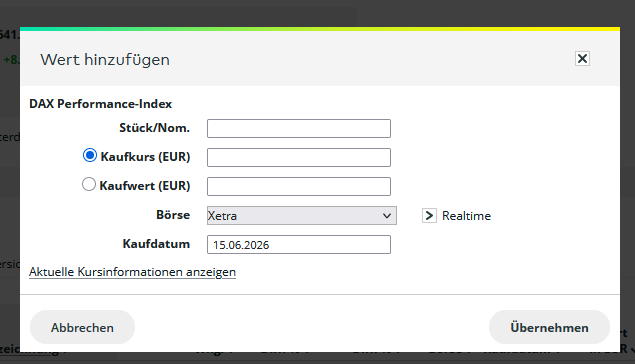Image resolution: width=635 pixels, height=364 pixels.
Task: Click the Übernehmen button
Action: point(549,327)
